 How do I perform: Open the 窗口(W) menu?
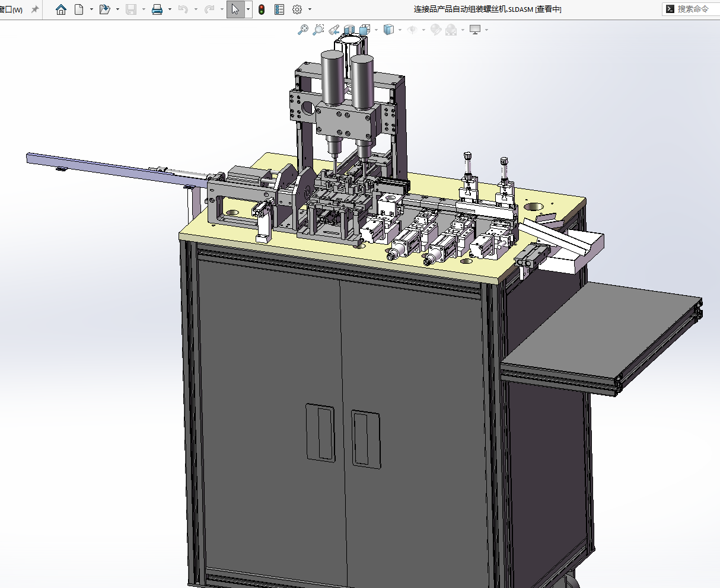11,9
